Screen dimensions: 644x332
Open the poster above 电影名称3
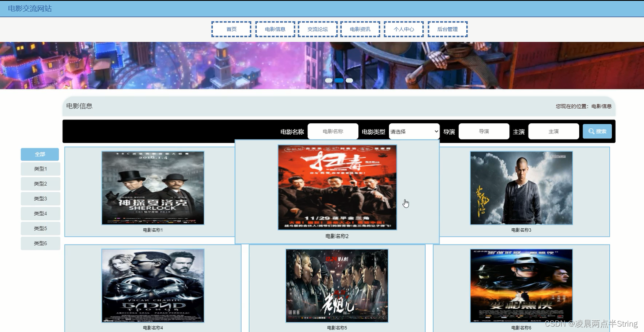(521, 188)
